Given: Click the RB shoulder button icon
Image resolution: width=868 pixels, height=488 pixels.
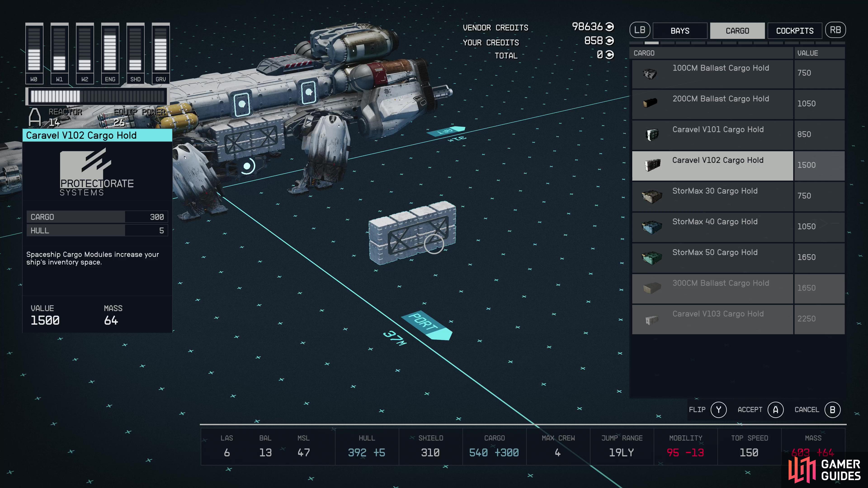Looking at the screenshot, I should click(835, 30).
